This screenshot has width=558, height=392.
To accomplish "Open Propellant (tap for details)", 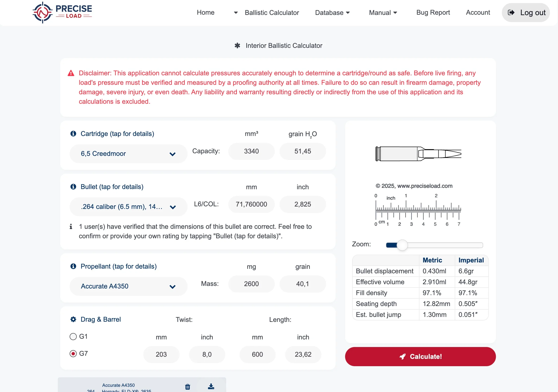I will click(119, 266).
